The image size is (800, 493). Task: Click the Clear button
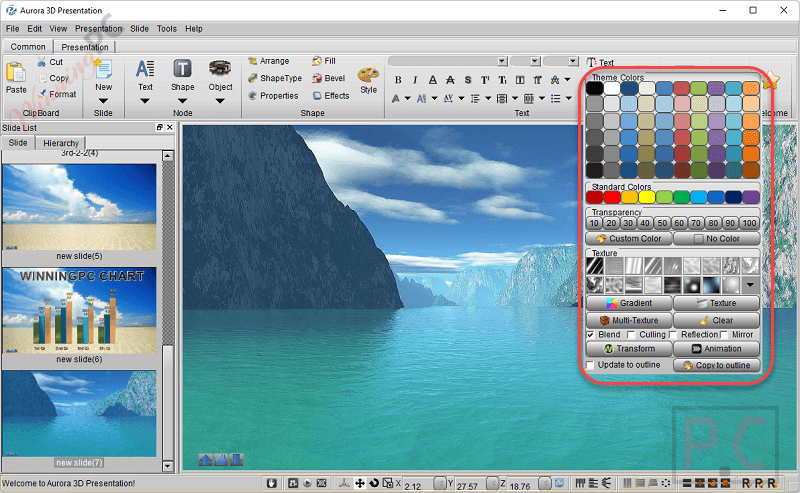[x=716, y=321]
